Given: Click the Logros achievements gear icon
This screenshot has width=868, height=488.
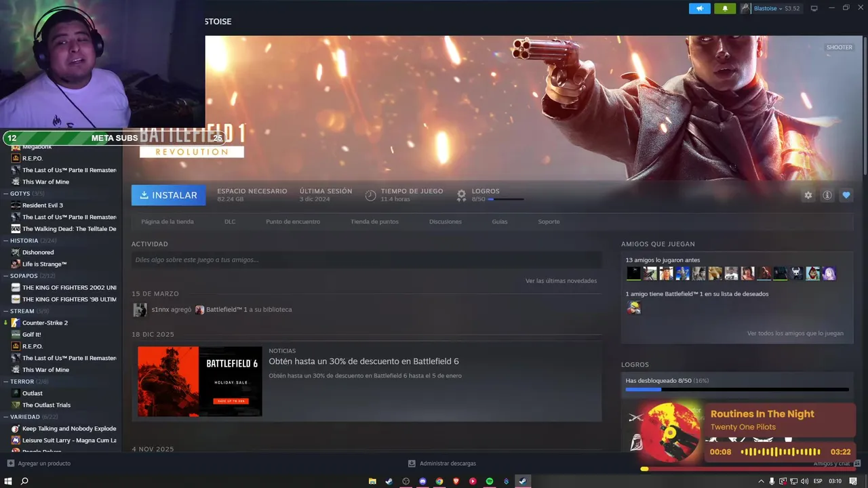Looking at the screenshot, I should (461, 195).
